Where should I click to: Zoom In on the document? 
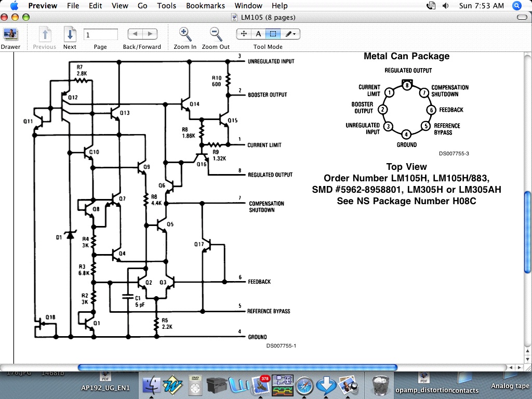tap(185, 38)
